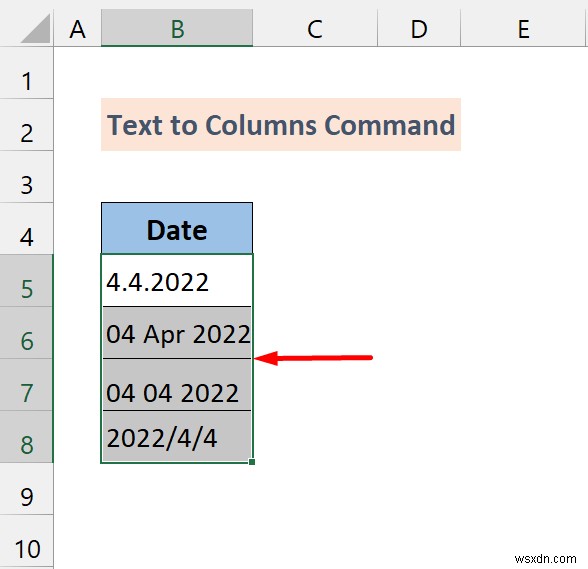Select column B header

coord(177,29)
